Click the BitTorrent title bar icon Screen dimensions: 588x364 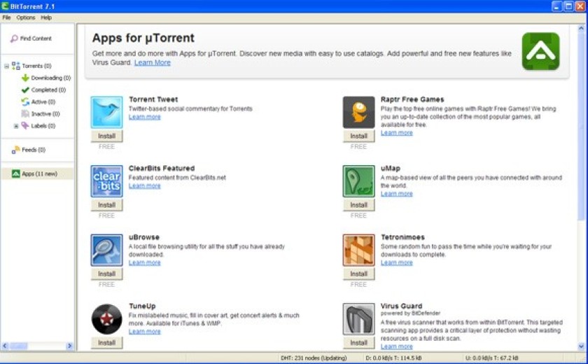point(5,6)
